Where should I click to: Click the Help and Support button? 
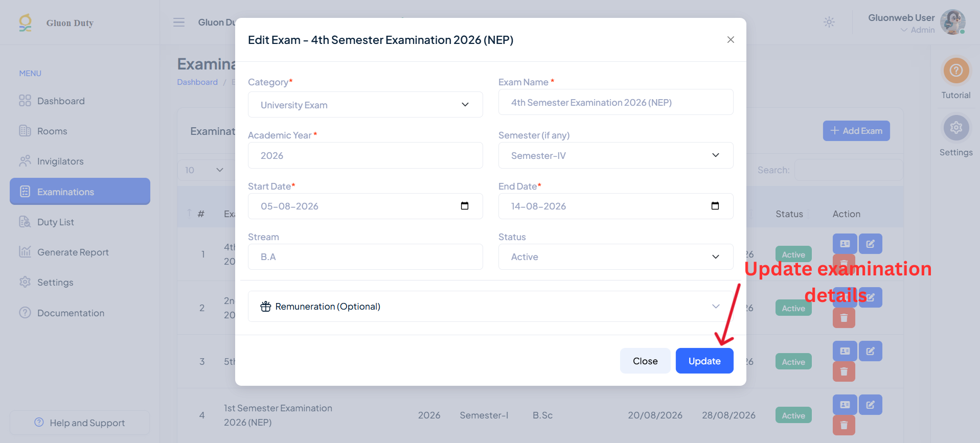[x=80, y=423]
